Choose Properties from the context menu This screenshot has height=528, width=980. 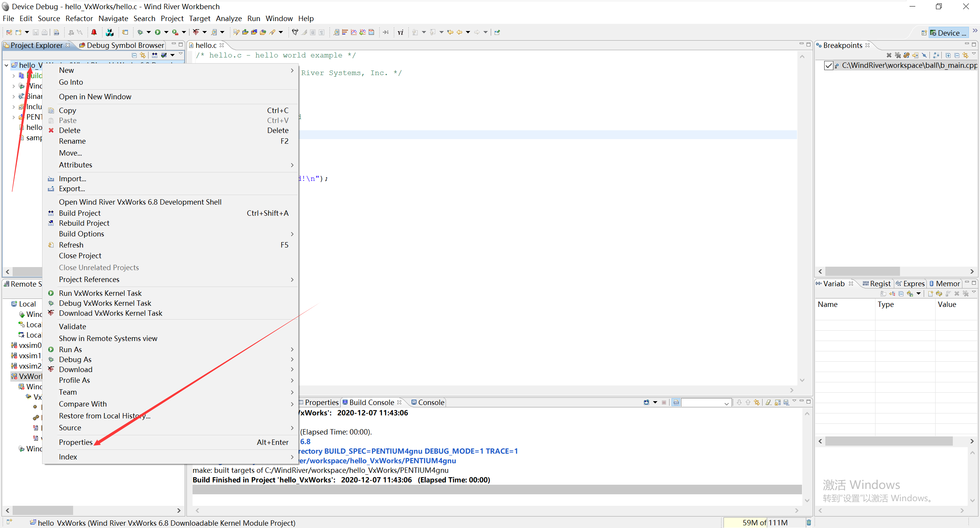pyautogui.click(x=76, y=442)
